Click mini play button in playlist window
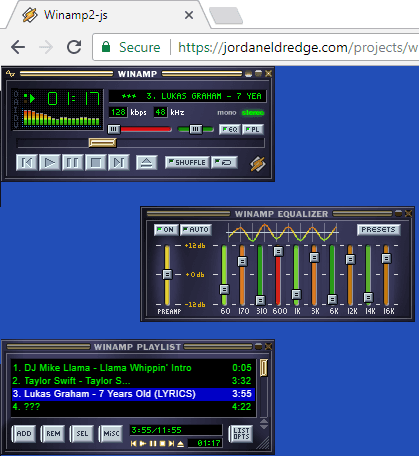 143,444
